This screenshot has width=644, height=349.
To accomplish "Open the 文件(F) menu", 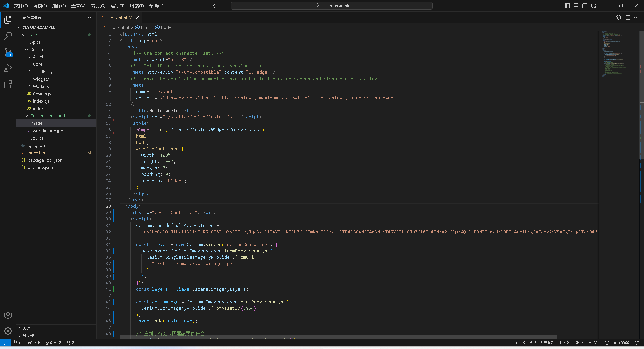I will point(21,6).
